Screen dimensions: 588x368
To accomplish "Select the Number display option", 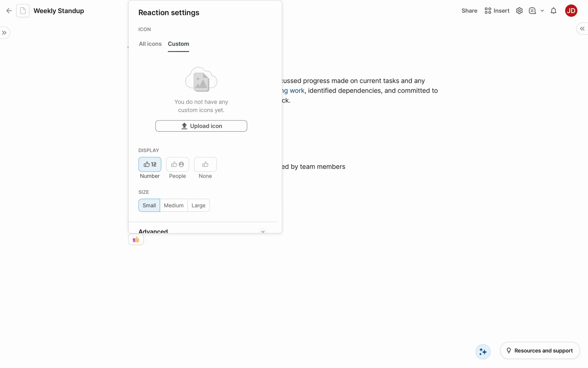I will click(x=150, y=164).
